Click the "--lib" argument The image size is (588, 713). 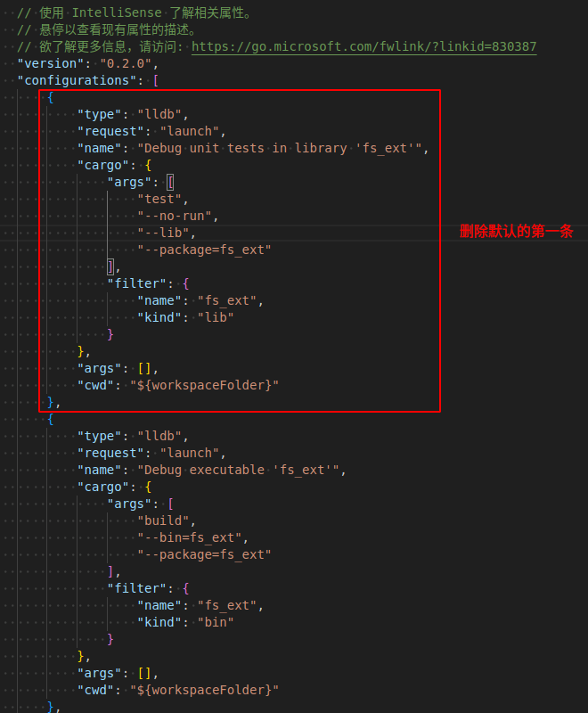click(164, 233)
